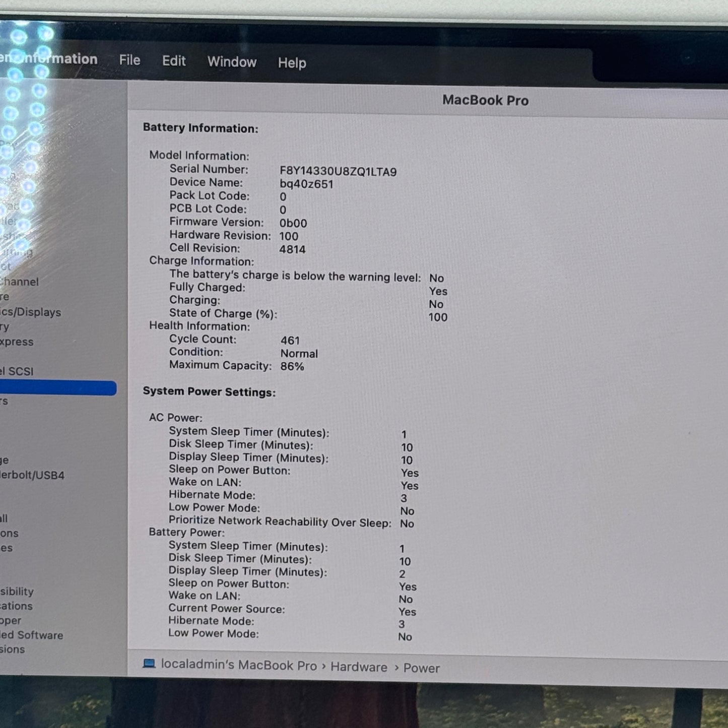728x728 pixels.
Task: Click the Maximum Capacity 86% value
Action: [292, 366]
